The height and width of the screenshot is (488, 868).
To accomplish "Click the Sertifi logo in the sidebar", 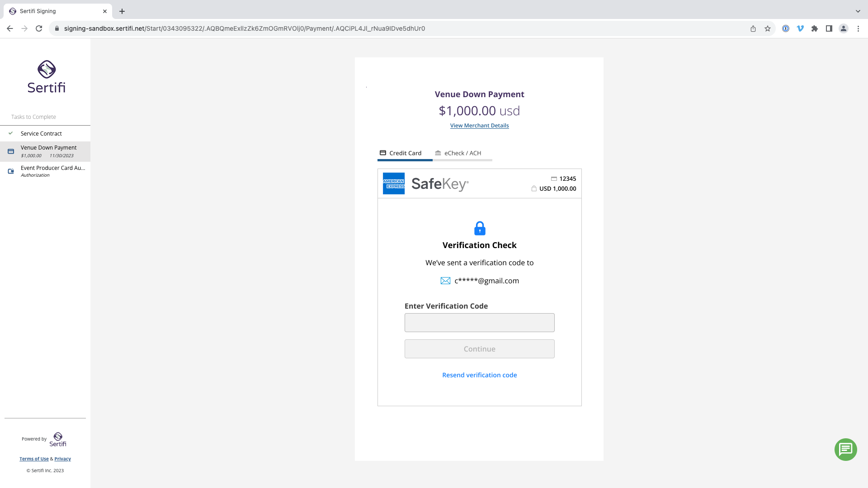I will [46, 77].
